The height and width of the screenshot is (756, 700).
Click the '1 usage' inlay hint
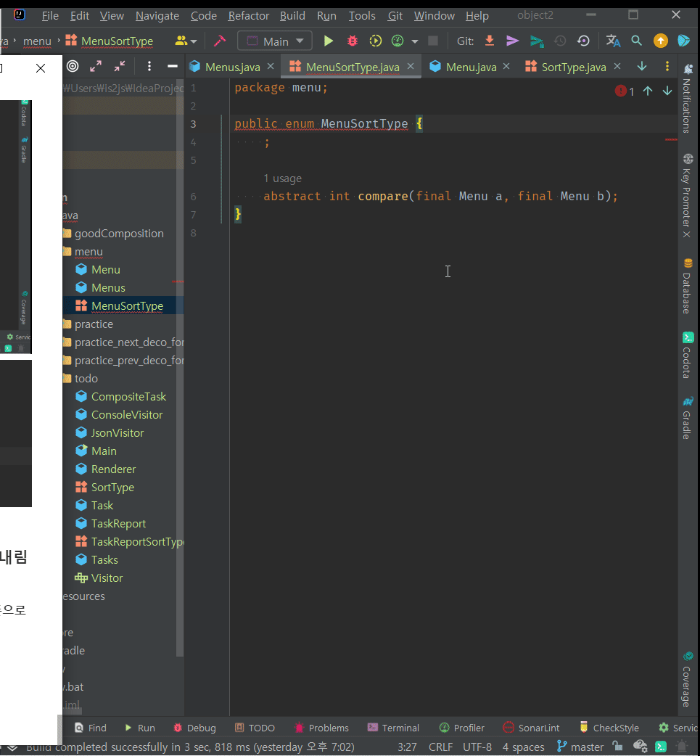click(282, 178)
